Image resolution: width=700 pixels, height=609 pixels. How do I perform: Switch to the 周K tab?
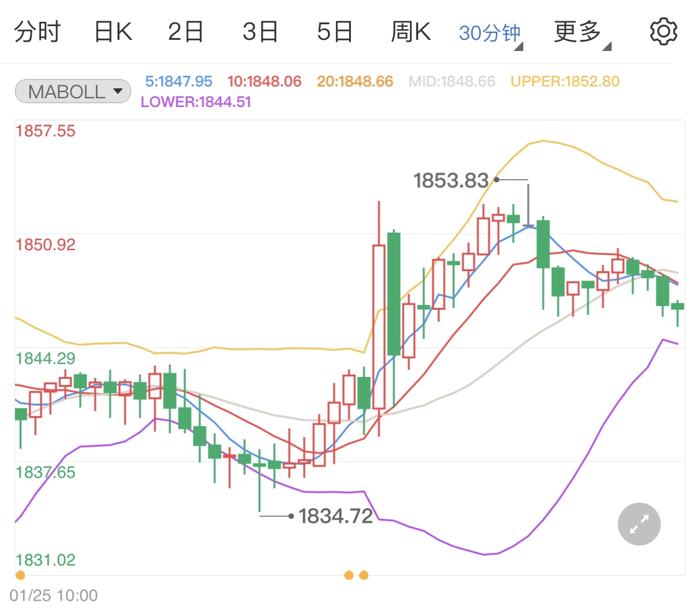point(411,32)
